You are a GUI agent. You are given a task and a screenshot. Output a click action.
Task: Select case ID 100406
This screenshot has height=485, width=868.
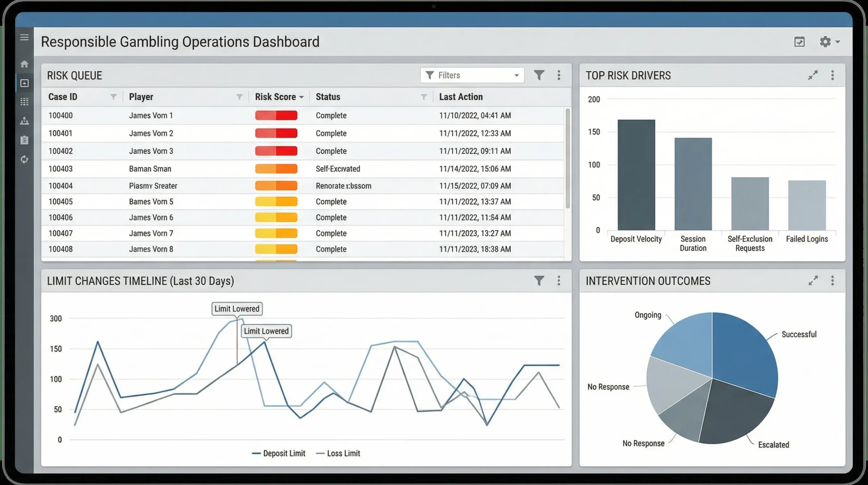[x=60, y=217]
